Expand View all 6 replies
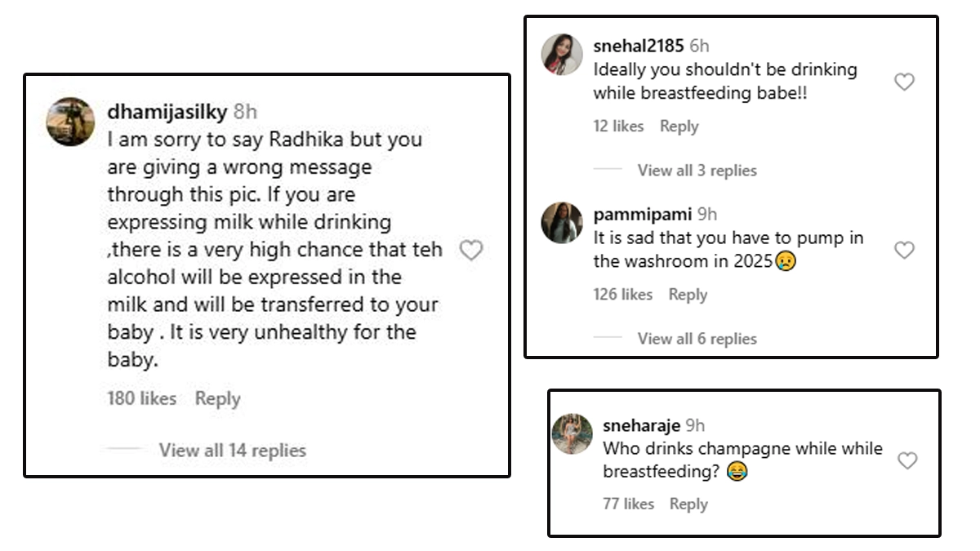 pos(697,339)
